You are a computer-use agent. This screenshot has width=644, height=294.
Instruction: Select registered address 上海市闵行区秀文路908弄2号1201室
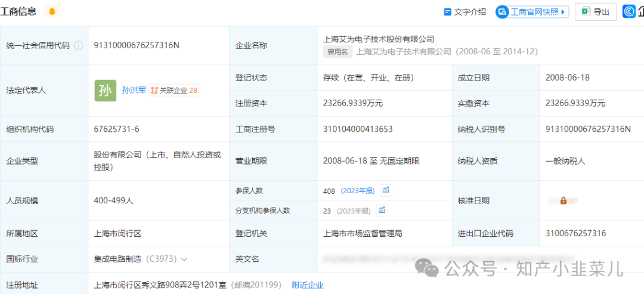click(160, 284)
